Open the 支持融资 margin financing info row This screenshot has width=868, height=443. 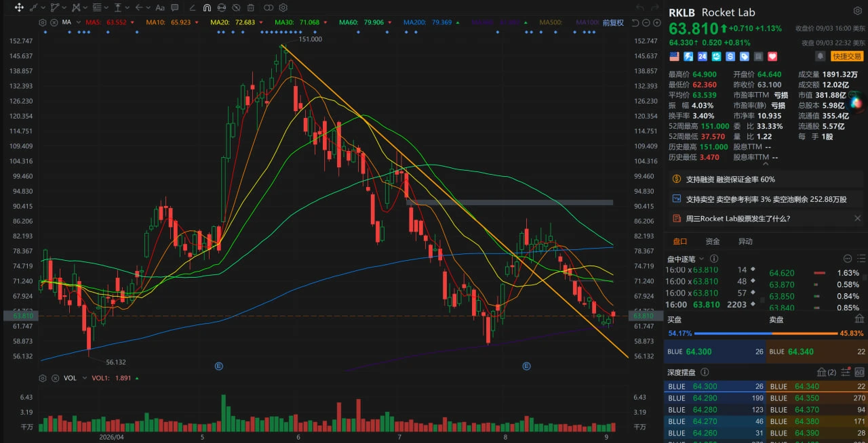point(766,180)
